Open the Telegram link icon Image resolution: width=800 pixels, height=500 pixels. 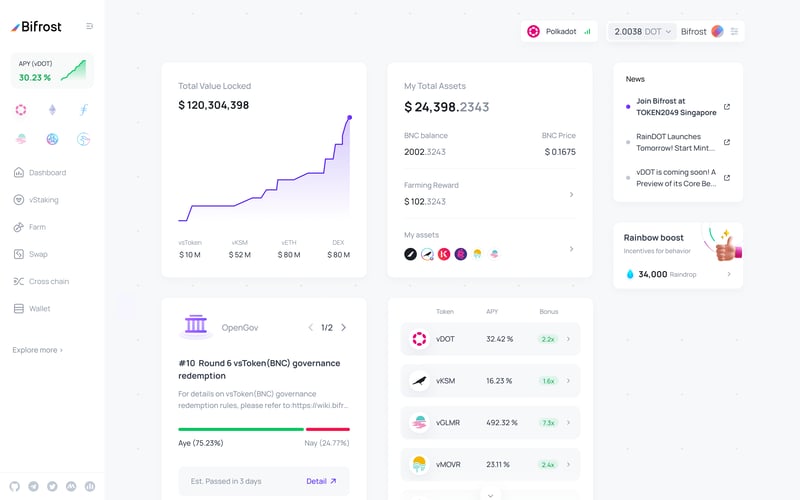33,486
